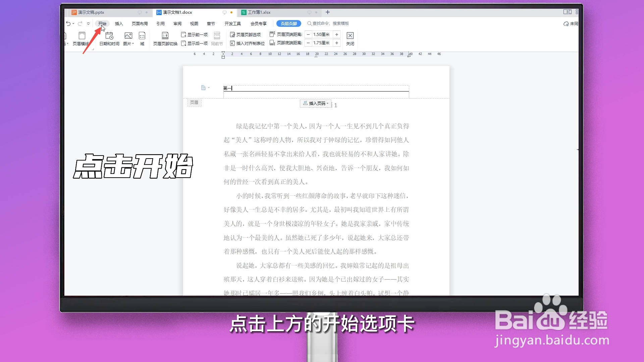Click 显示后一项 to show next item
This screenshot has width=644, height=362.
pyautogui.click(x=195, y=43)
